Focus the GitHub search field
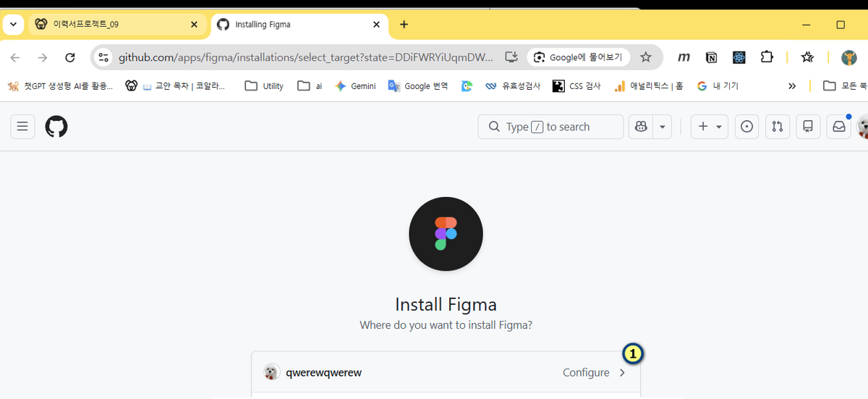Image resolution: width=868 pixels, height=399 pixels. tap(551, 127)
